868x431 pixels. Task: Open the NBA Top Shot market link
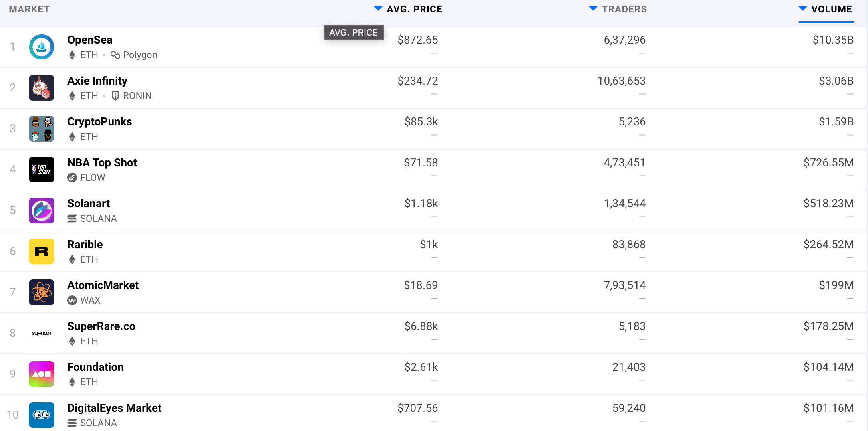102,163
